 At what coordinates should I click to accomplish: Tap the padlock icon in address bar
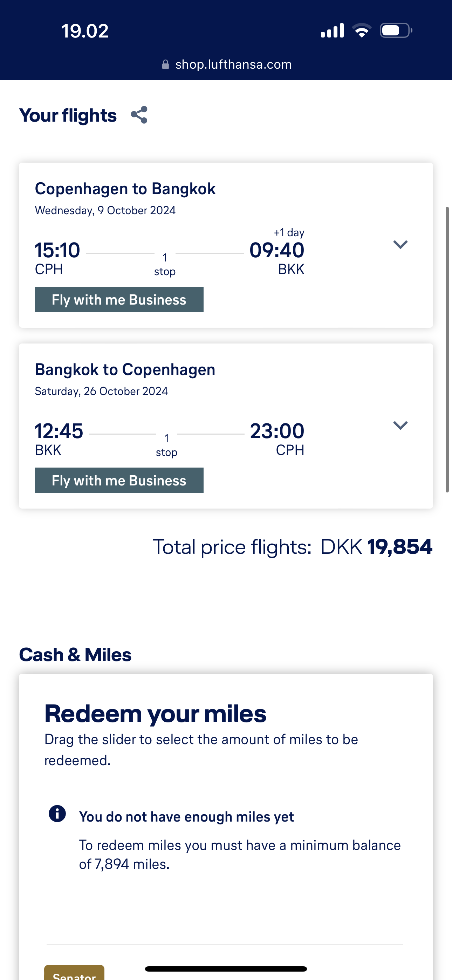pos(165,65)
